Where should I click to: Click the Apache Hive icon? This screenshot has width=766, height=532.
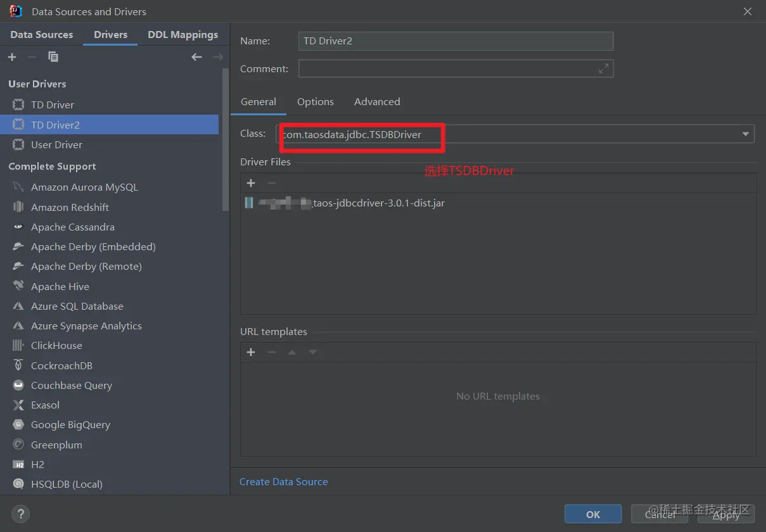tap(18, 286)
